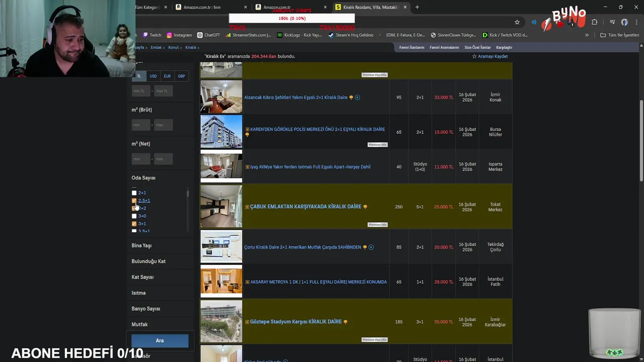Open KAREN'DEN GÖRÜKLE POLİS MERKEZİ listing
Screen dimensions: 644x362
point(317,130)
